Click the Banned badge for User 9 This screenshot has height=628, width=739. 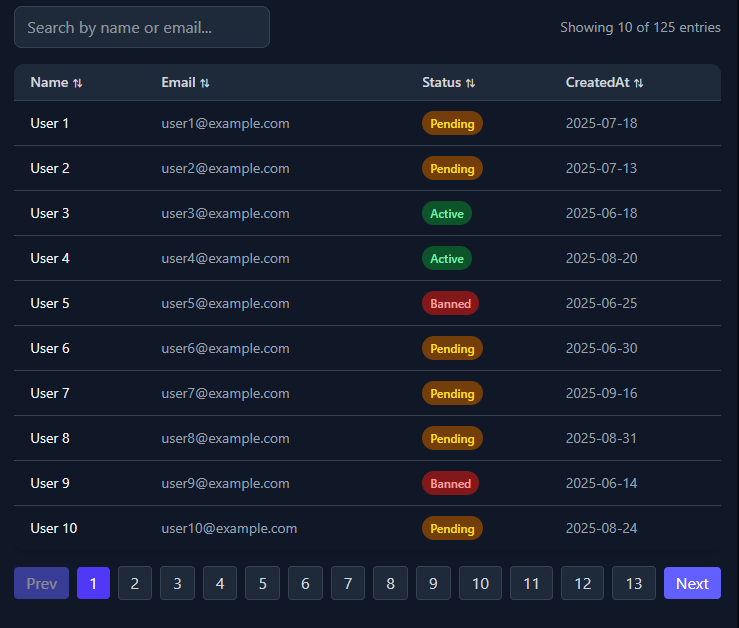pyautogui.click(x=450, y=483)
